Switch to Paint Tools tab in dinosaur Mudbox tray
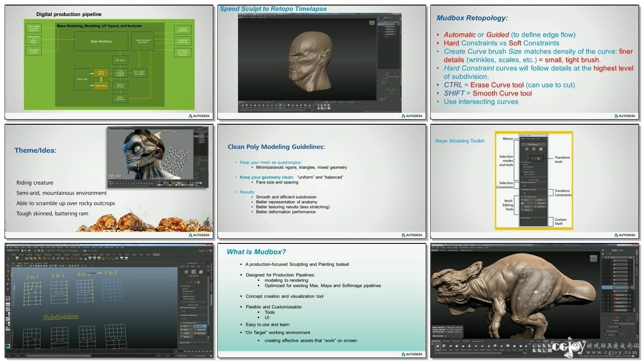644x363 pixels. tap(446, 341)
